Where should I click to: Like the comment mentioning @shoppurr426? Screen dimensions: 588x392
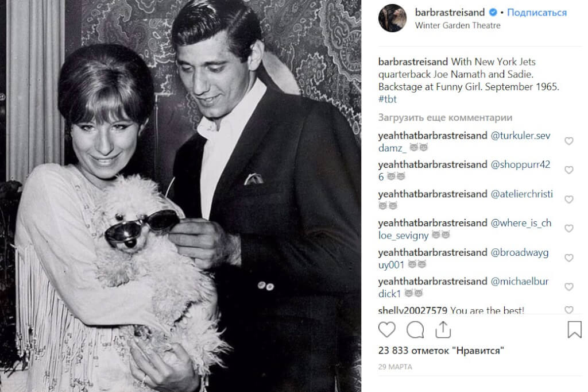tap(569, 170)
